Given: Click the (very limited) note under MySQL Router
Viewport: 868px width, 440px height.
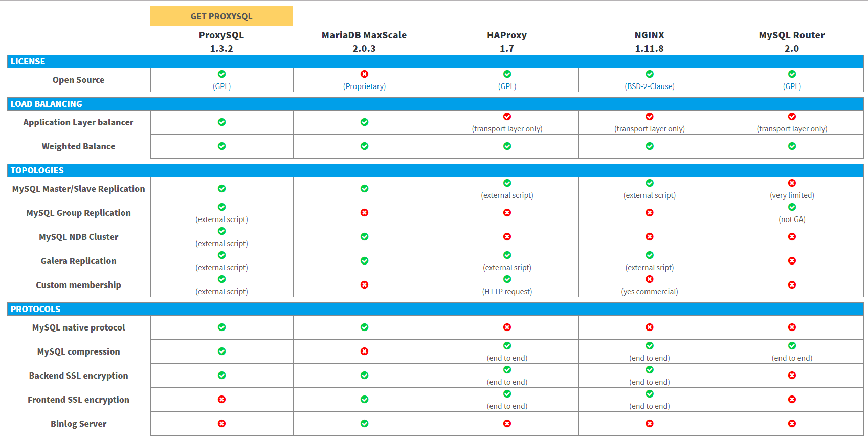Looking at the screenshot, I should (792, 195).
